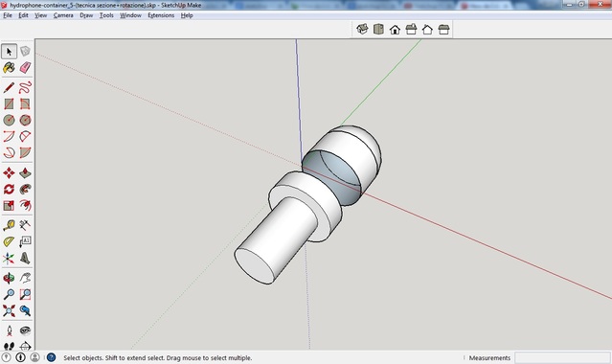Pick the Rotate tool
612x364 pixels.
pyautogui.click(x=9, y=189)
